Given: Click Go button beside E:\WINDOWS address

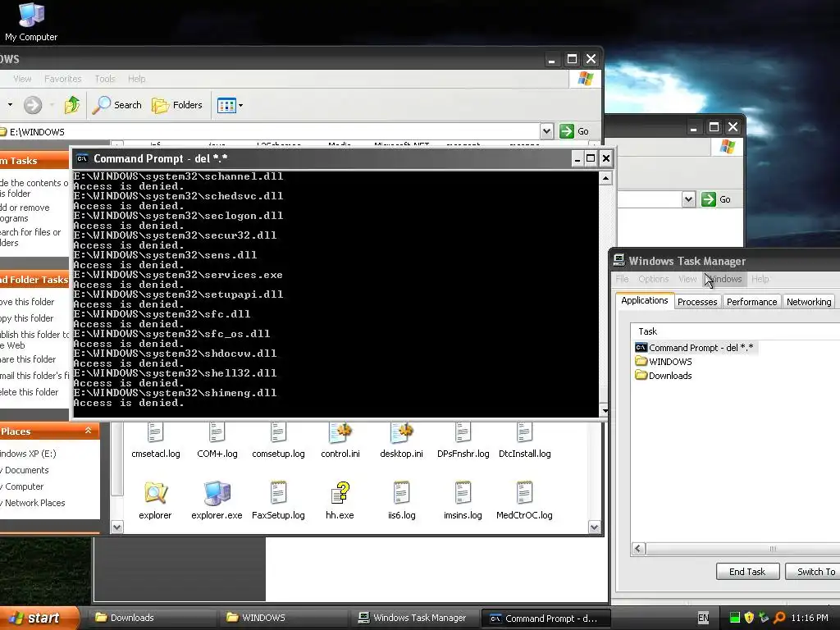Looking at the screenshot, I should coord(574,131).
